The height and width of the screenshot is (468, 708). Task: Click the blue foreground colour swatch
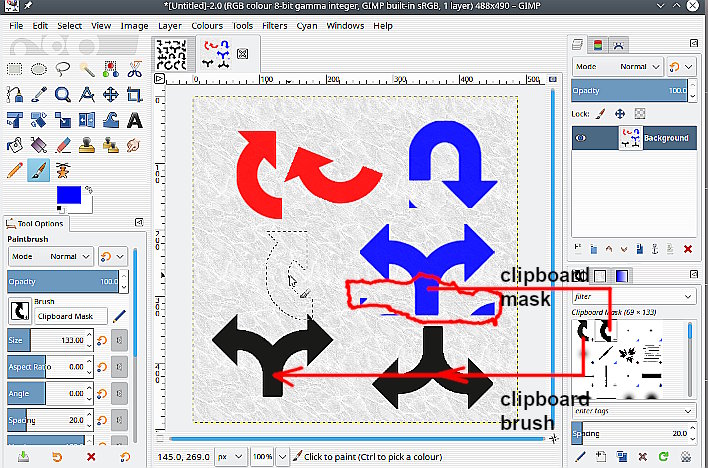pyautogui.click(x=69, y=195)
